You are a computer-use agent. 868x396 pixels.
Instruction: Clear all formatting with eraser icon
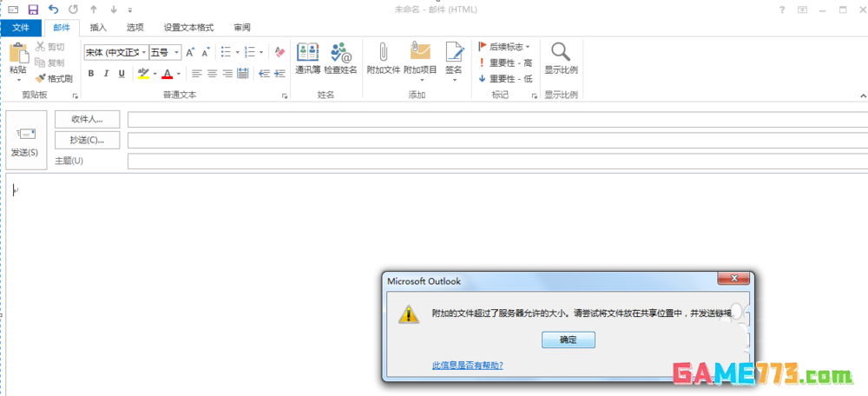pos(279,52)
